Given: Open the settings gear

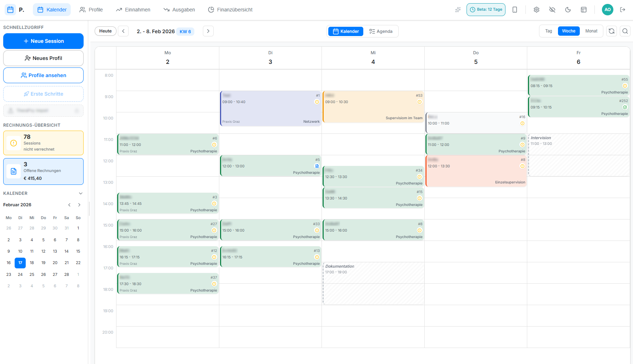Looking at the screenshot, I should [x=536, y=10].
